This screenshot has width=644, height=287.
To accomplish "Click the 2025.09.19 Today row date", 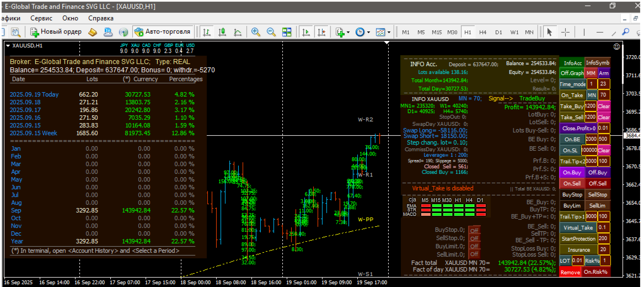I will click(34, 94).
